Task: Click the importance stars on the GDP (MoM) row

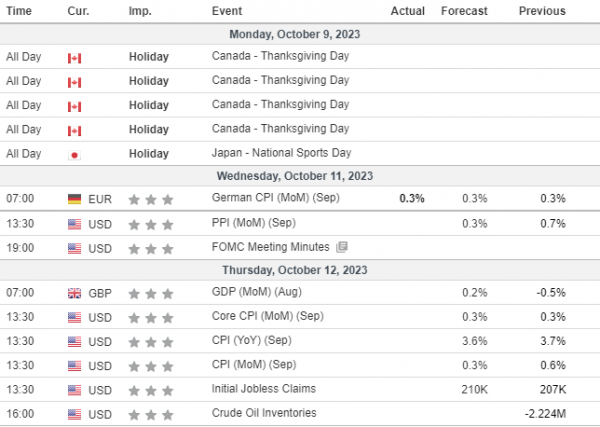Action: coord(151,294)
